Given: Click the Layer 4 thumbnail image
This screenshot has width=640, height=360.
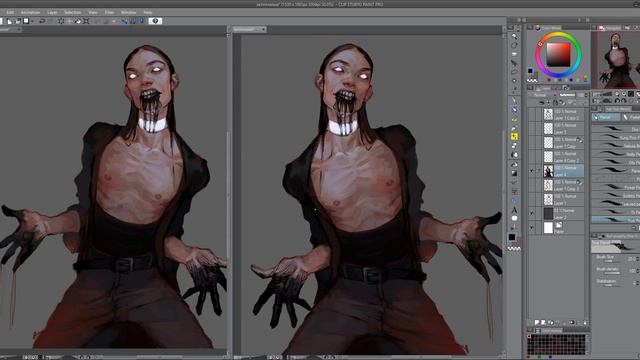Looking at the screenshot, I should point(548,171).
